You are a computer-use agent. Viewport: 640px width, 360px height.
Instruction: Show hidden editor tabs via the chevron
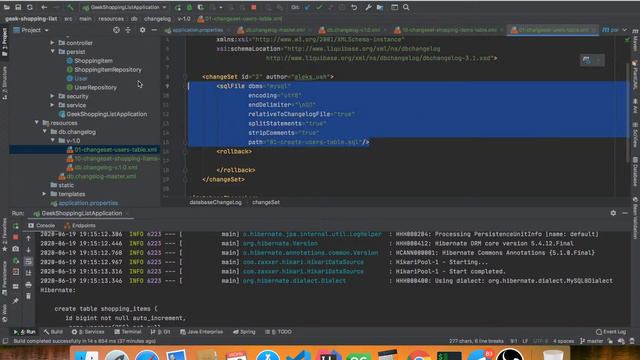625,30
